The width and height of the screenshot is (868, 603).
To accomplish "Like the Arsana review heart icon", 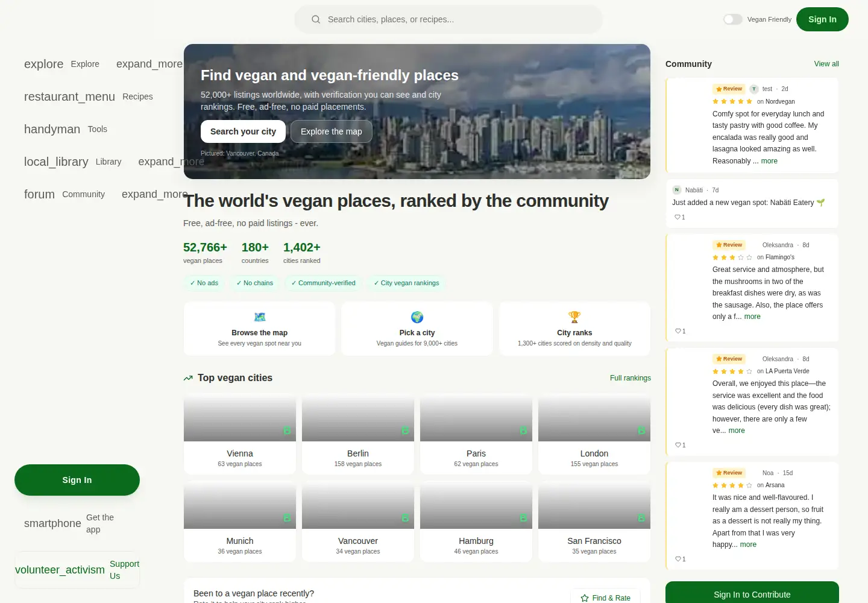I will pos(678,559).
